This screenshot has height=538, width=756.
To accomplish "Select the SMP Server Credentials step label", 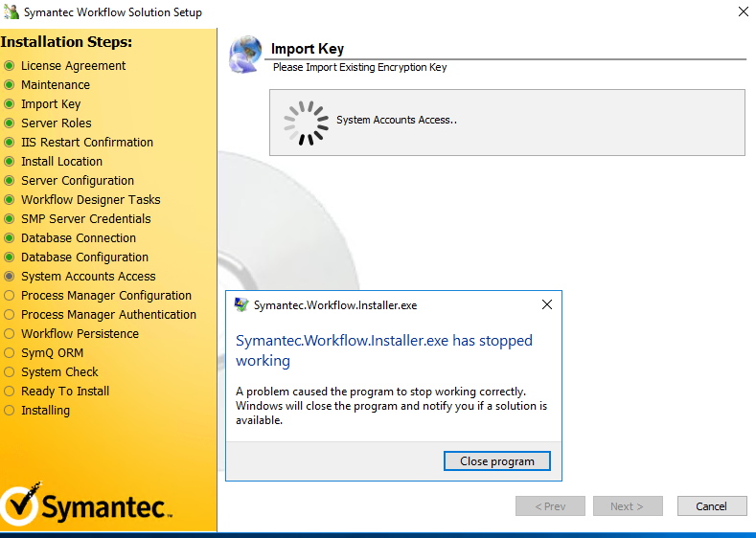I will click(86, 218).
